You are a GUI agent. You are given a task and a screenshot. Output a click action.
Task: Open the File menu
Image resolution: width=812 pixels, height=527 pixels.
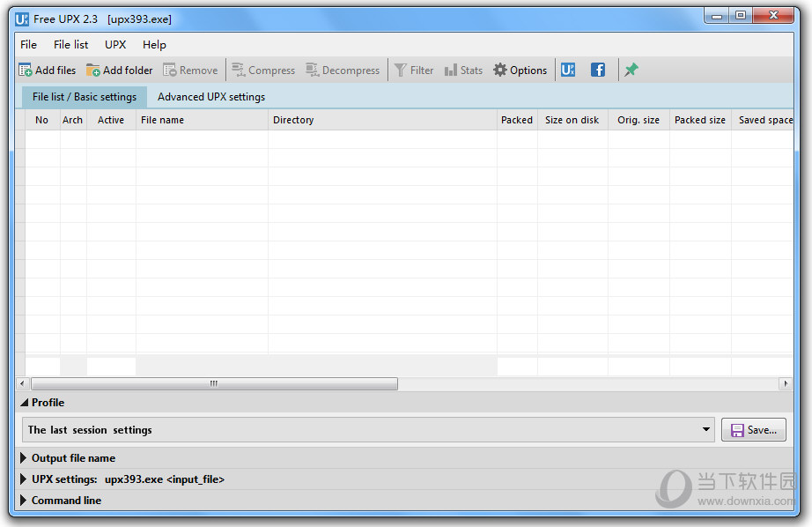(x=28, y=45)
